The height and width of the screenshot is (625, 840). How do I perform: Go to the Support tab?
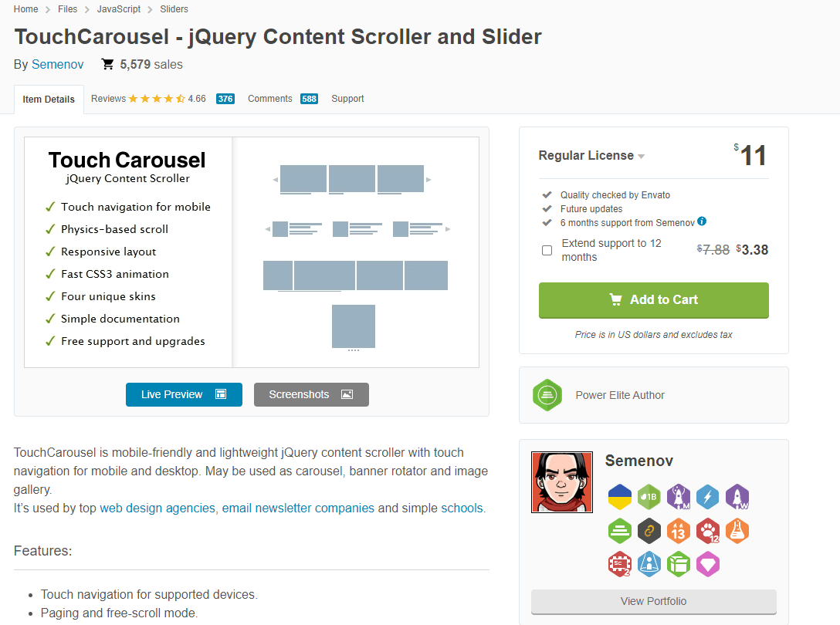point(347,99)
